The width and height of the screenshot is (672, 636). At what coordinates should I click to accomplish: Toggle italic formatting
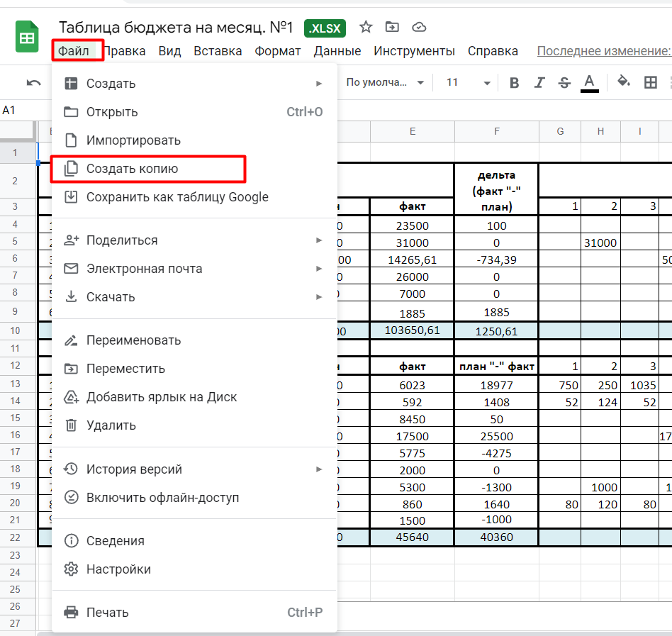tap(539, 83)
